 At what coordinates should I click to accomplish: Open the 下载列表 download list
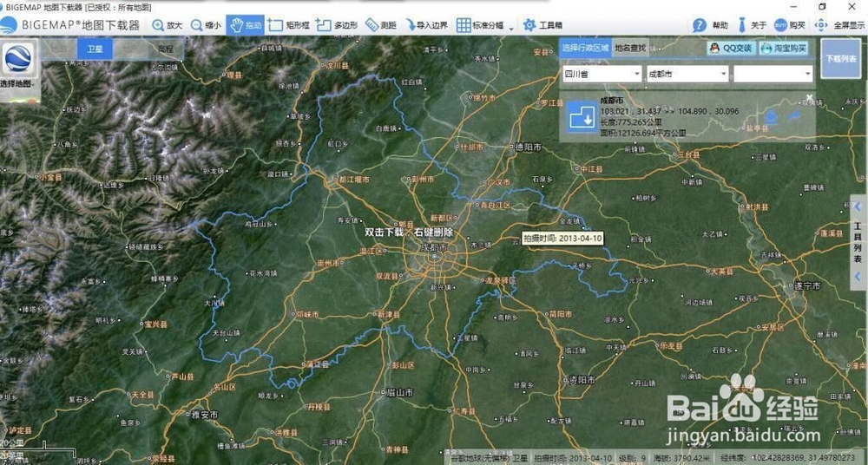click(841, 58)
